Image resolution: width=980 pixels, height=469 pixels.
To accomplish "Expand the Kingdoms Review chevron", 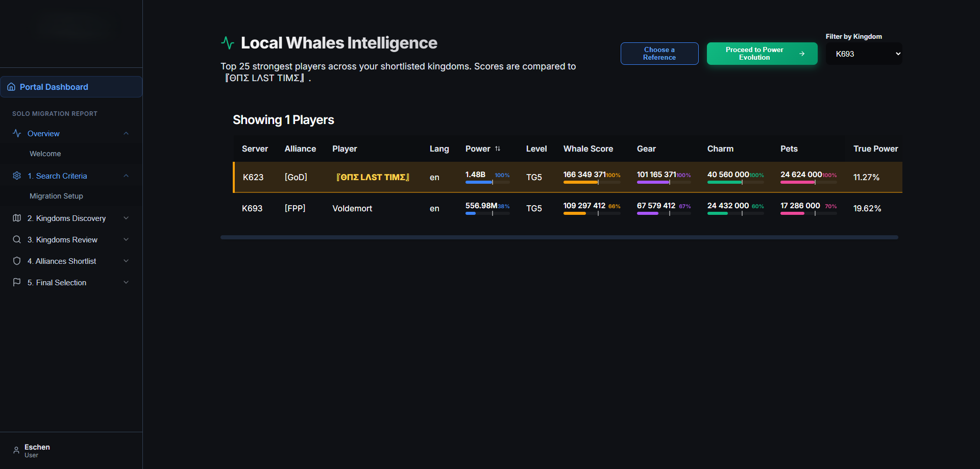I will tap(126, 239).
